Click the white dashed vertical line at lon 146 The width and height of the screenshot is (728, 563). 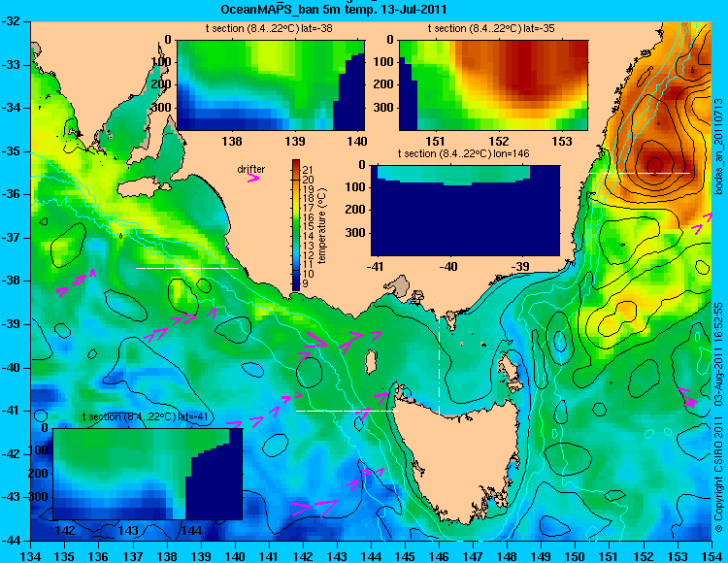click(439, 359)
